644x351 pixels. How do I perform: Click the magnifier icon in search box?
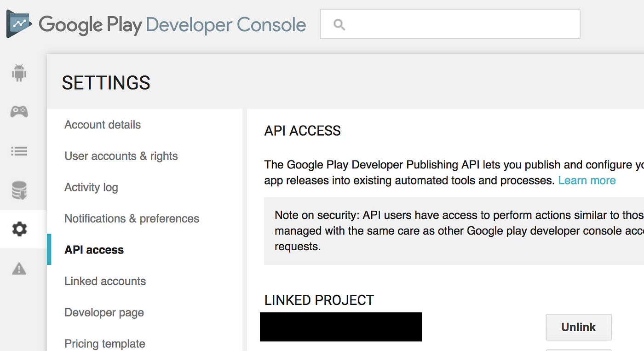click(x=339, y=24)
